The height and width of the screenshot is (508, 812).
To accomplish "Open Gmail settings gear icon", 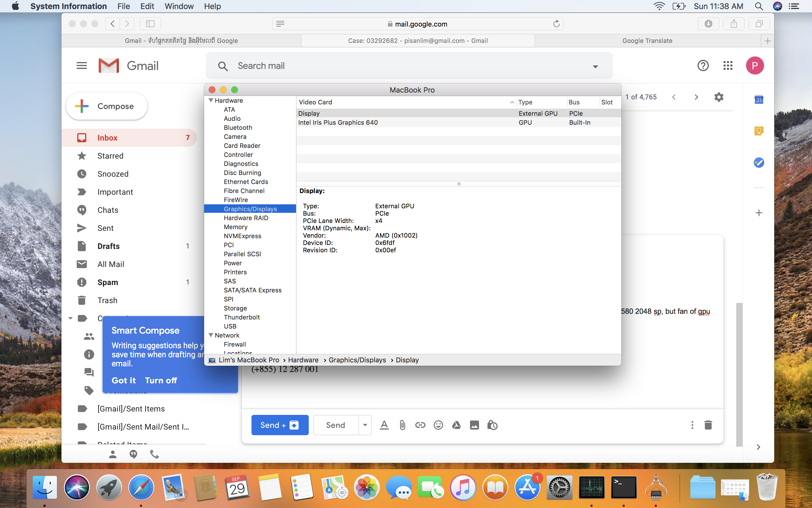I will [x=719, y=97].
